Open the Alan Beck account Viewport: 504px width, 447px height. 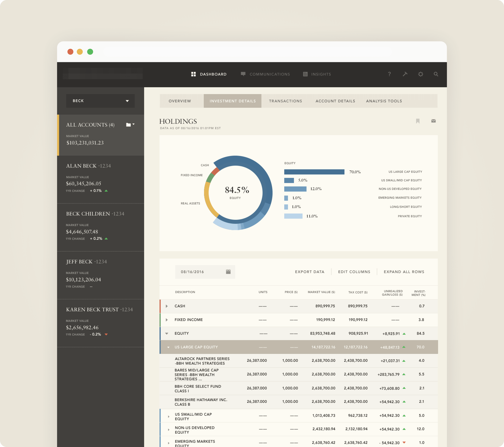click(x=101, y=179)
